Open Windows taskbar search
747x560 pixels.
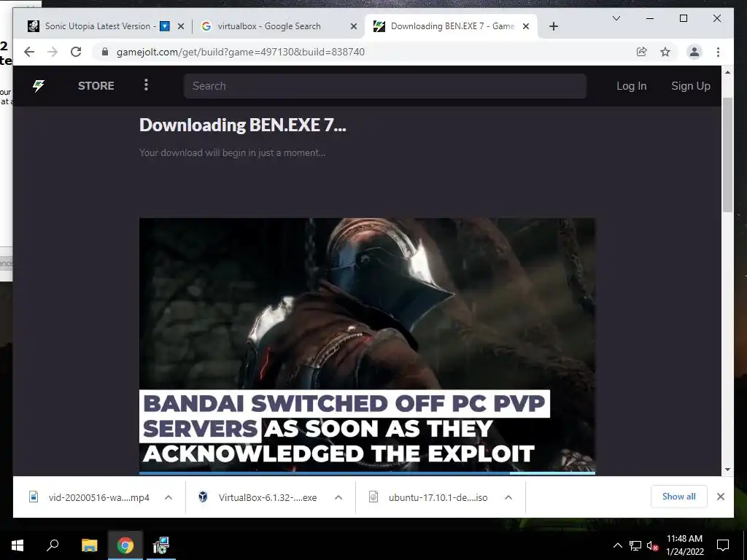click(53, 545)
